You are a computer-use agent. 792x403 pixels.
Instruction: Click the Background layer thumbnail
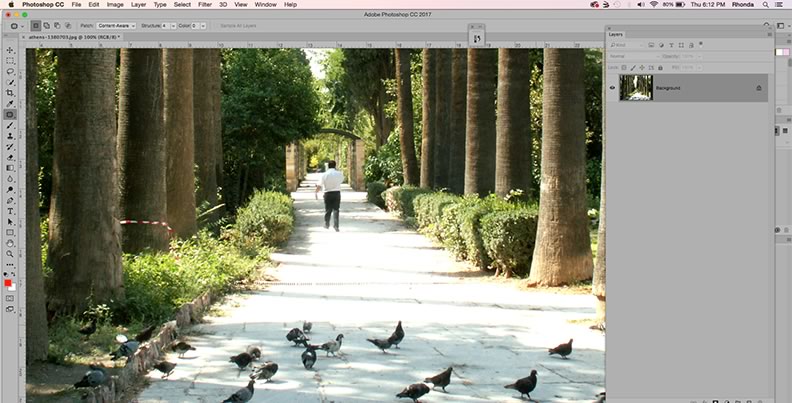click(x=636, y=88)
